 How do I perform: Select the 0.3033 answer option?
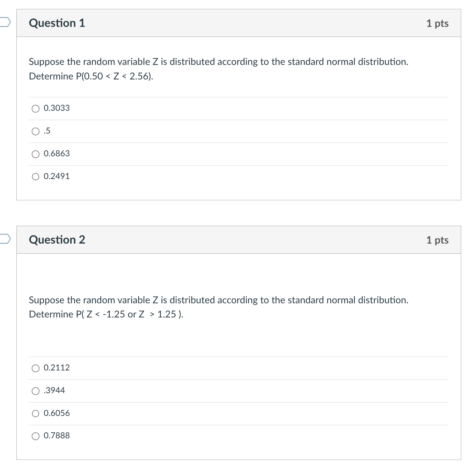click(x=35, y=108)
